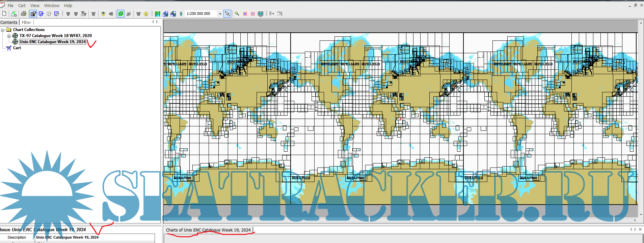
Task: Click the Print icon in toolbar
Action: coord(24,14)
